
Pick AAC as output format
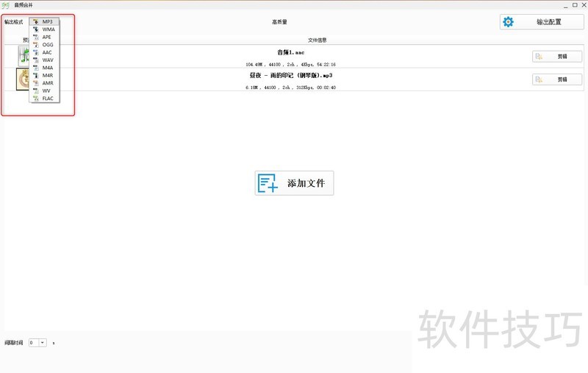pyautogui.click(x=44, y=52)
